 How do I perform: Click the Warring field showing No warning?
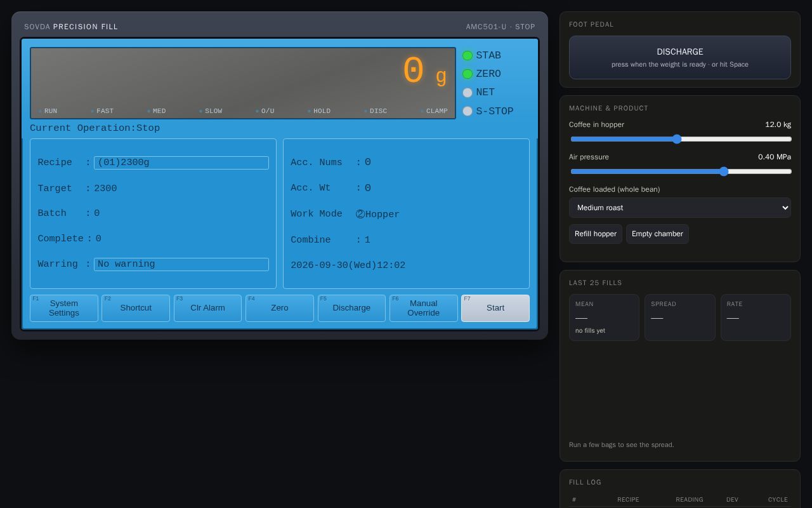pyautogui.click(x=181, y=264)
